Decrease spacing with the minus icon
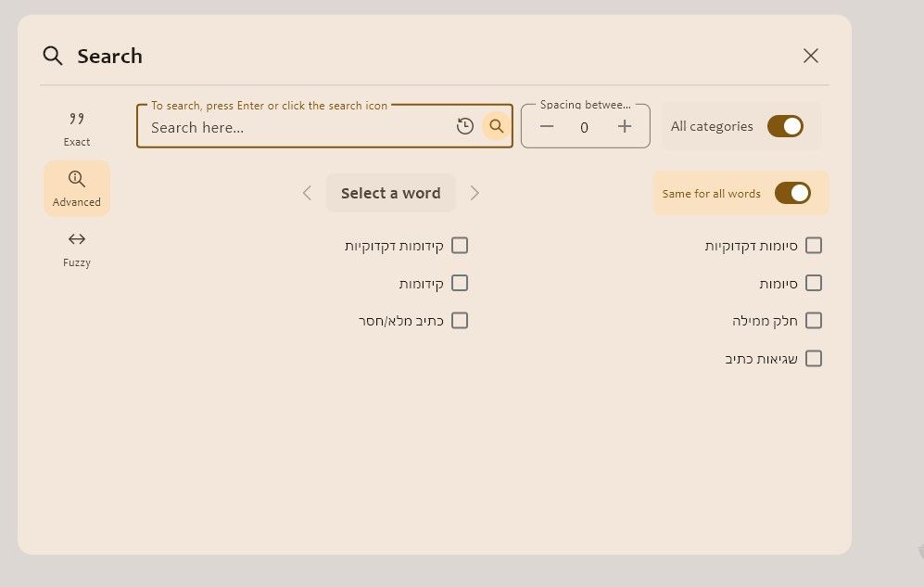The image size is (924, 587). coord(546,126)
